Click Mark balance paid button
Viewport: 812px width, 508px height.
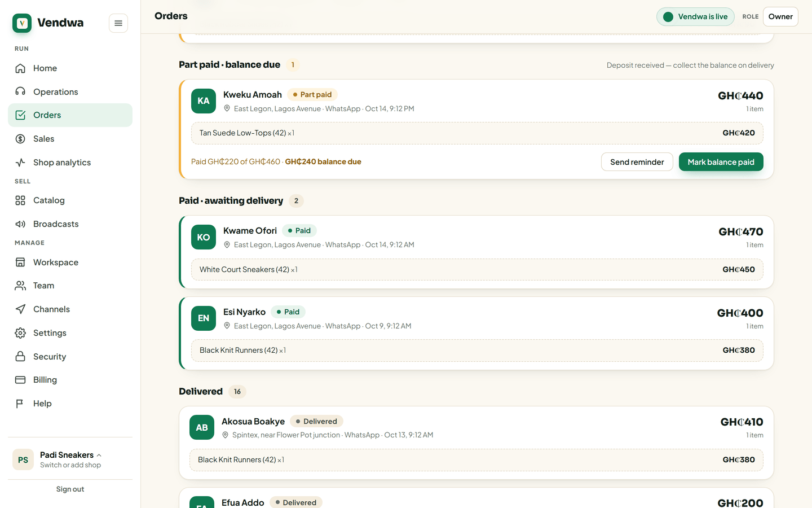[x=721, y=162]
